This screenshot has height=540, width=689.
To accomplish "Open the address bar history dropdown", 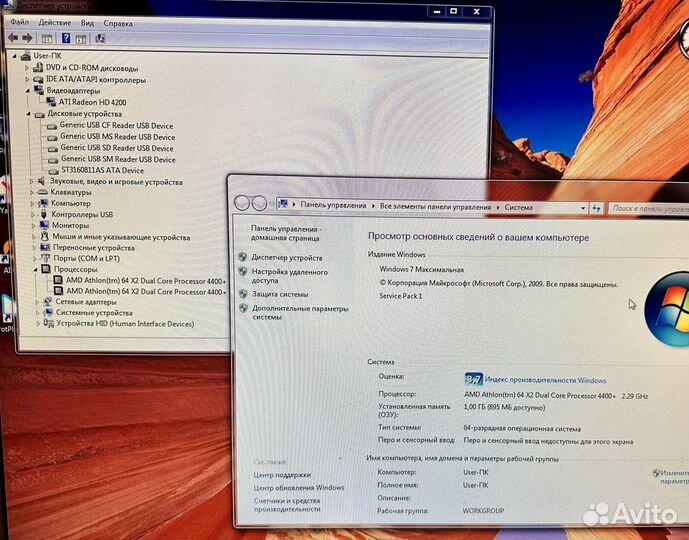I will pos(583,208).
